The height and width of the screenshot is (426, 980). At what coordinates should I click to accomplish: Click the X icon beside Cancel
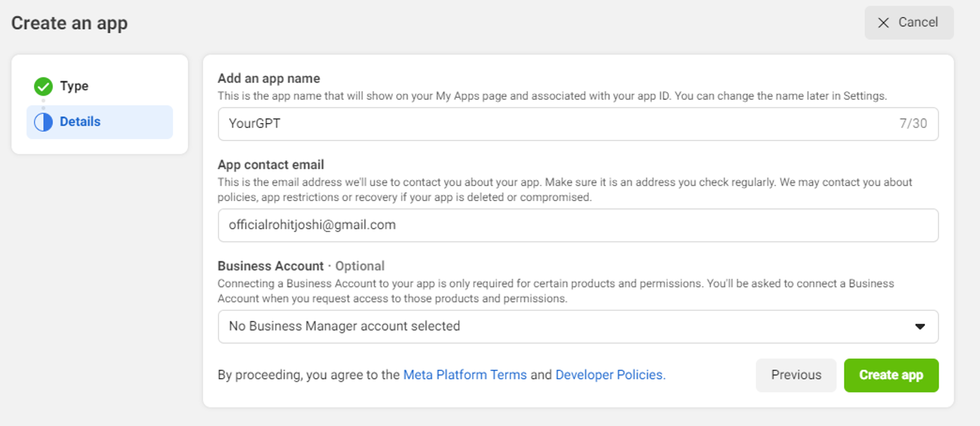point(883,23)
